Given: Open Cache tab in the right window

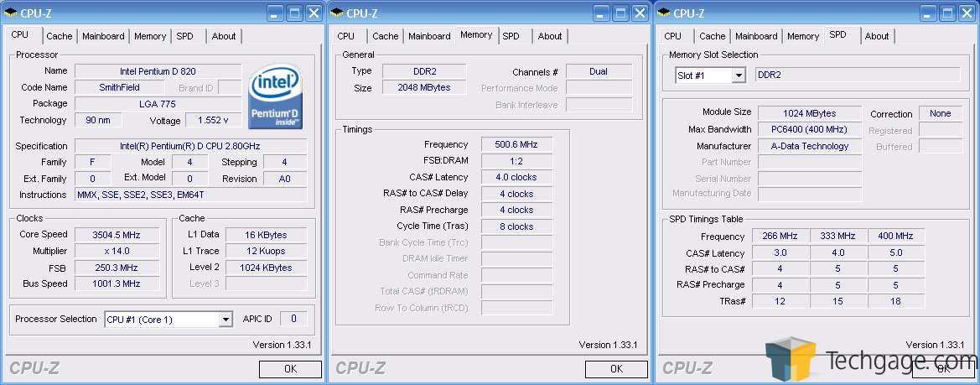Looking at the screenshot, I should pos(713,36).
